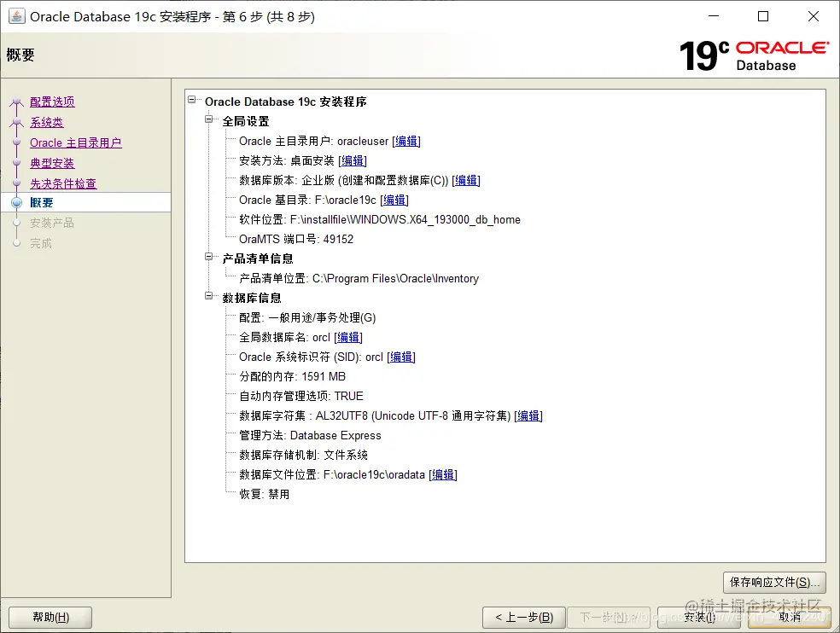The height and width of the screenshot is (633, 840).
Task: Collapse the 数据库信息 section
Action: [207, 297]
